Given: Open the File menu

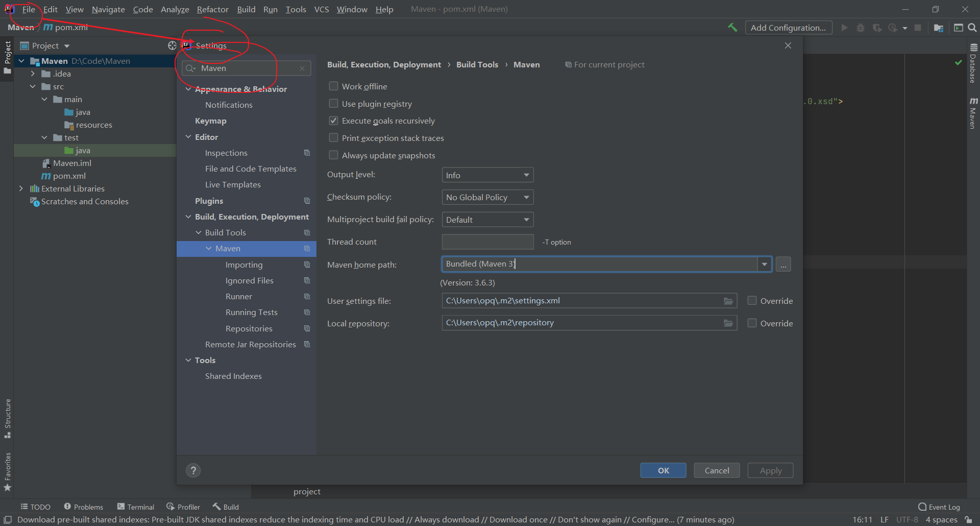Looking at the screenshot, I should [x=29, y=9].
